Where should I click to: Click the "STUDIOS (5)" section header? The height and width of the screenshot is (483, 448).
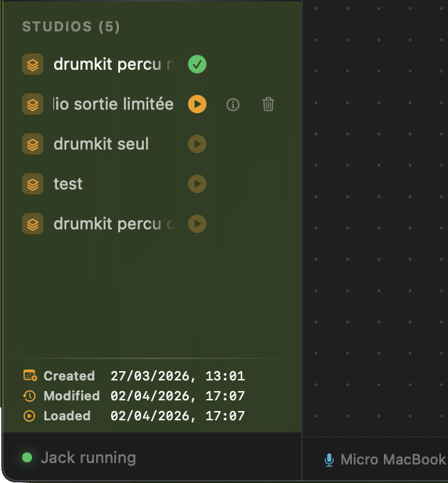coord(71,27)
